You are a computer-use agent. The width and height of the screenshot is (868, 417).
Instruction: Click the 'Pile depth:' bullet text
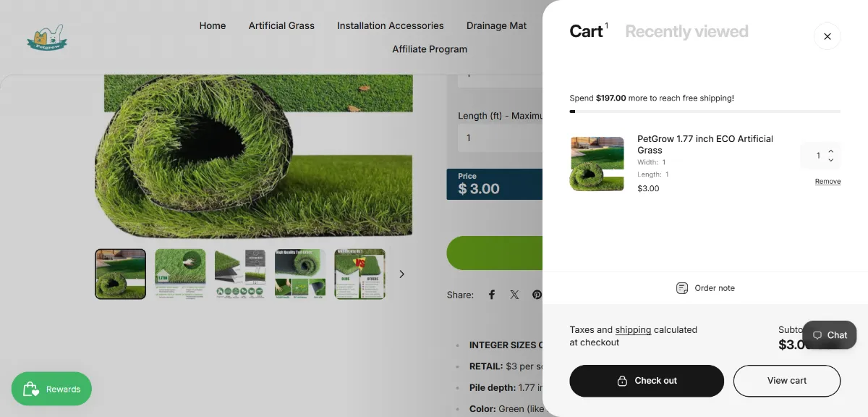pos(506,388)
